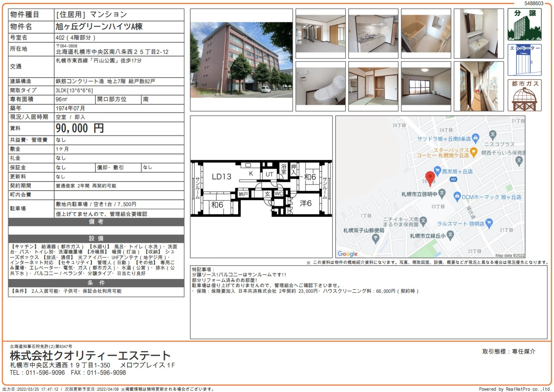The image size is (554, 392).
Task: View the washbasin vanity photo
Action: click(478, 34)
